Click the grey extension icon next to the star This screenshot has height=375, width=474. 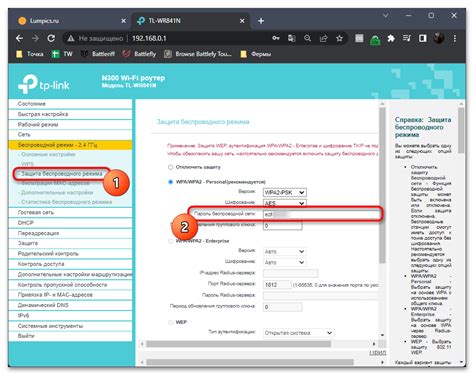click(359, 38)
